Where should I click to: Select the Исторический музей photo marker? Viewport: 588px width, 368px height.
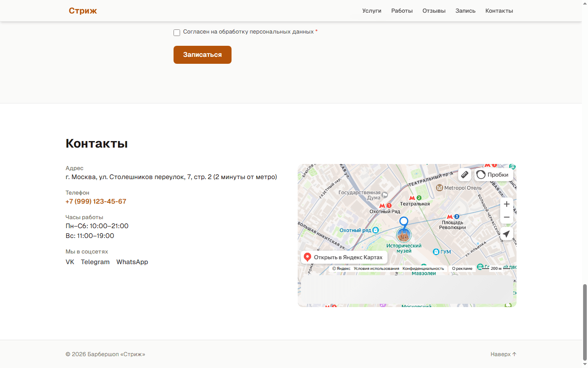404,235
